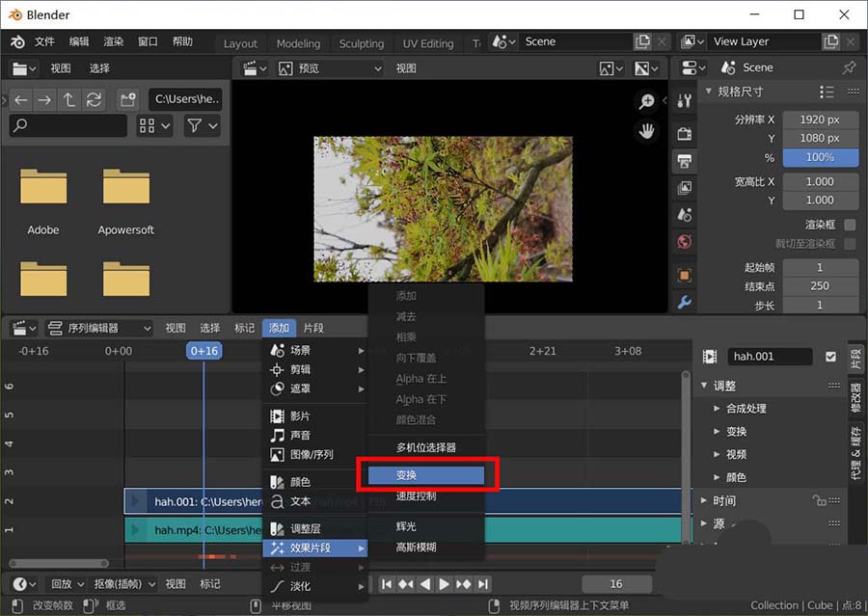Toggle the checkbox next to hah.001 strip
This screenshot has height=616, width=868.
coord(831,356)
